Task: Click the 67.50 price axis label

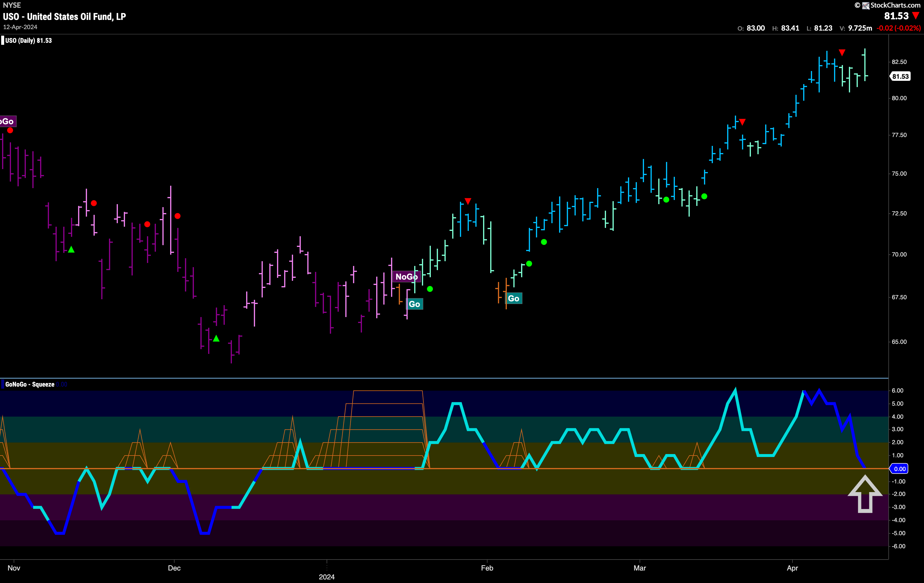Action: [899, 297]
